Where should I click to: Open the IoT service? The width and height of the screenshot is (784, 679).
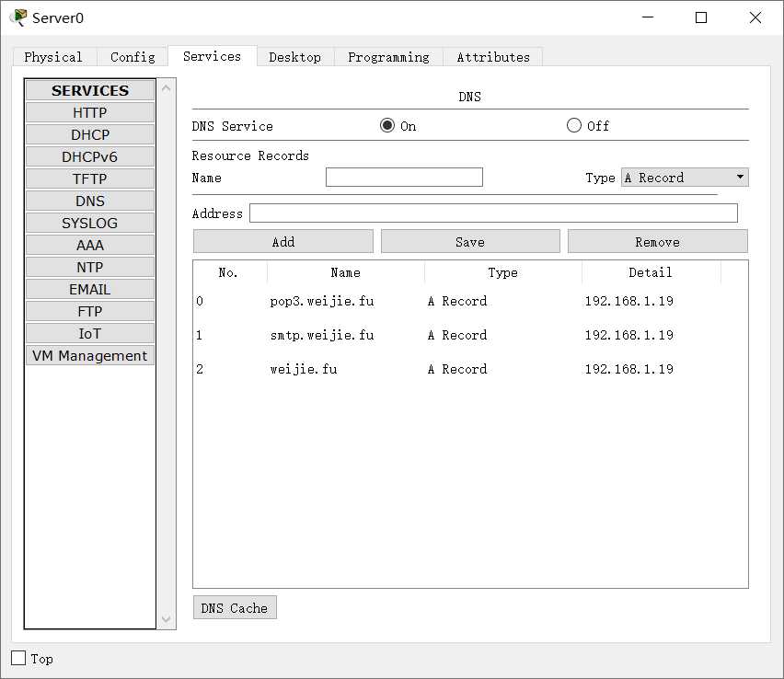(x=90, y=333)
